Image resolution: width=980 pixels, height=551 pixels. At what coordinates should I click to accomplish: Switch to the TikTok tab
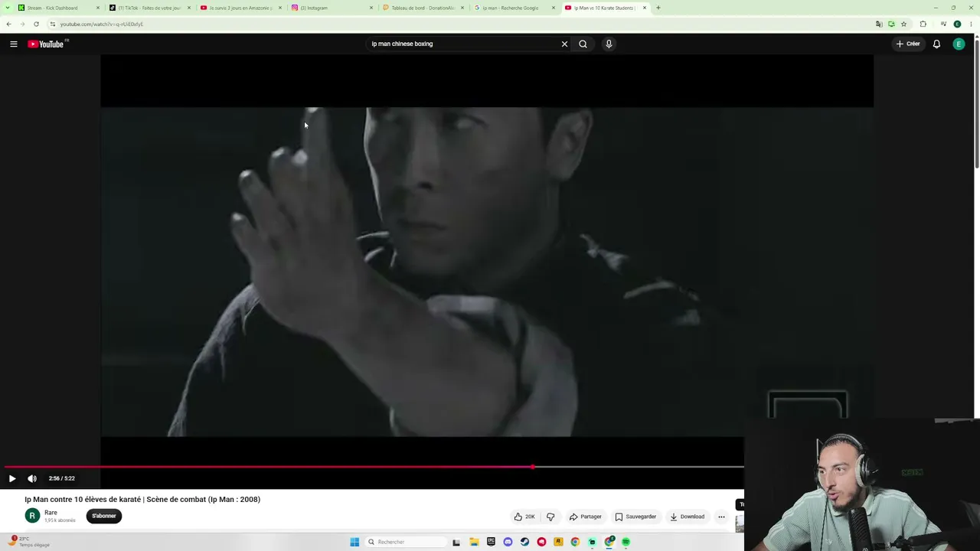click(149, 8)
